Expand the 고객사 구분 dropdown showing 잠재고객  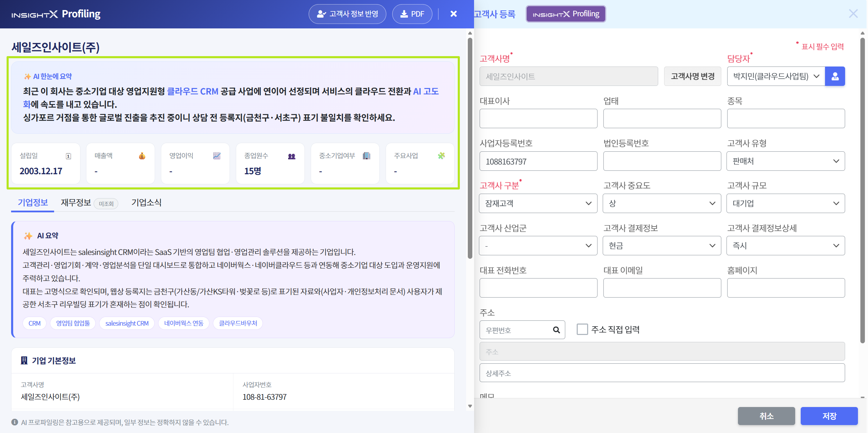(538, 203)
